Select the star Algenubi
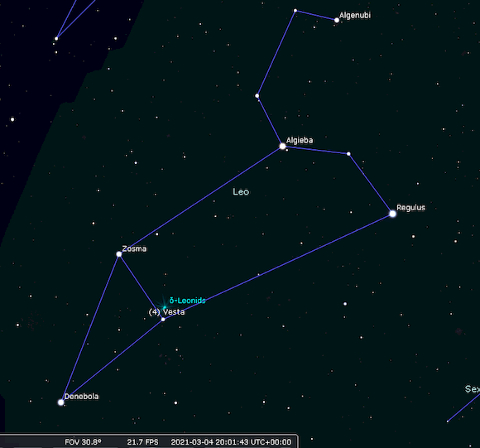Screen dimensions: 480x448 337,20
